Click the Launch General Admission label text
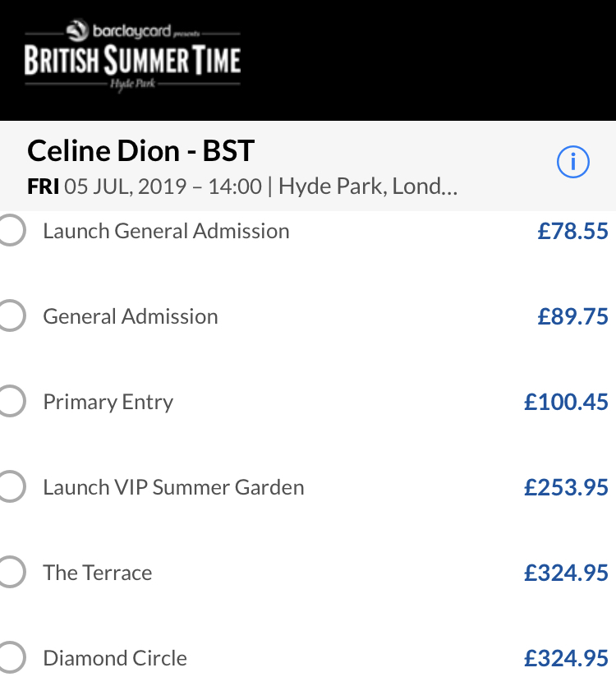The width and height of the screenshot is (616, 700). click(x=166, y=231)
